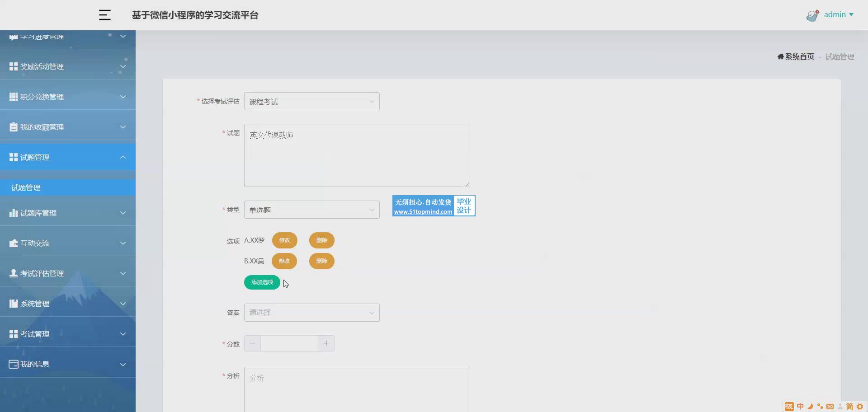Open the 考试评估管理 menu label
The width and height of the screenshot is (868, 412).
coord(42,273)
